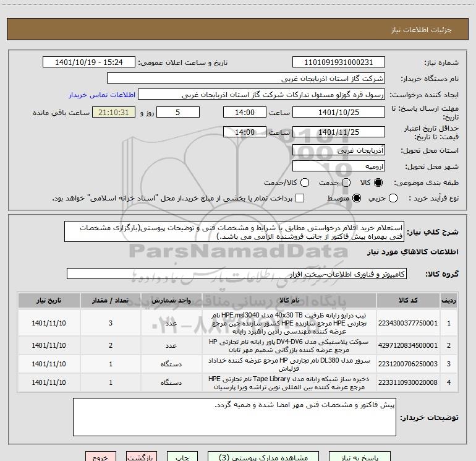Choose جزیی purchase process option
The height and width of the screenshot is (461, 476).
(x=393, y=198)
